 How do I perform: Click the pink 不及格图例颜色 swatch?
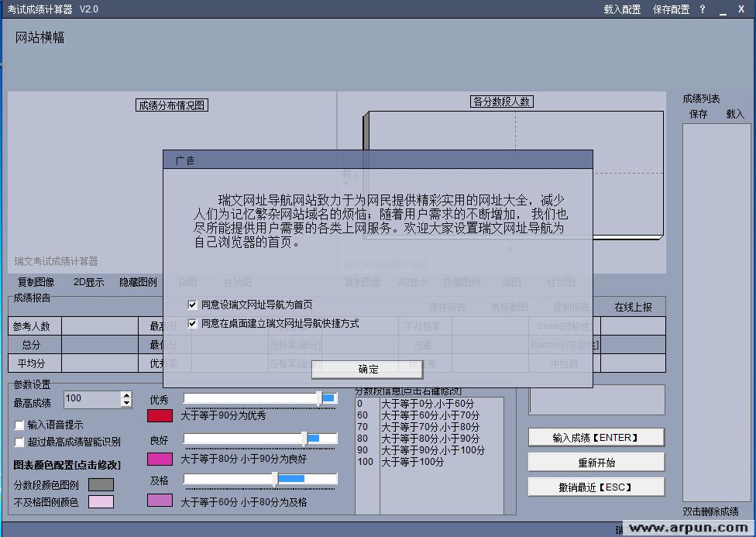(101, 502)
